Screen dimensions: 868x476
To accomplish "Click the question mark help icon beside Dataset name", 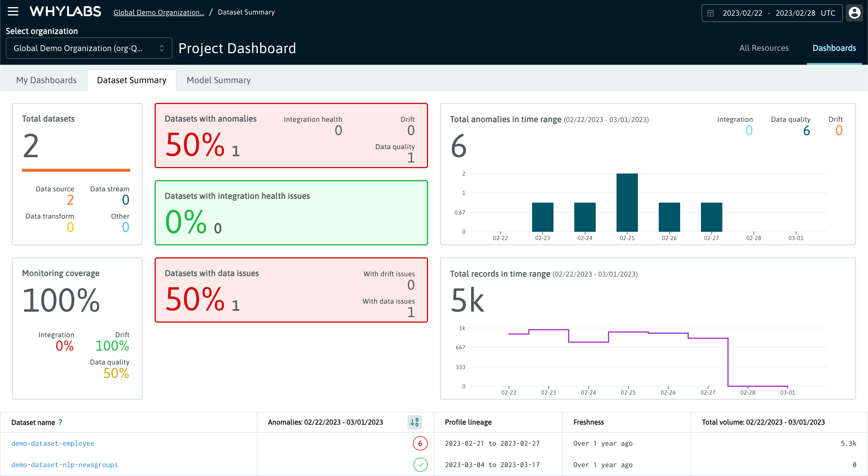I will [x=60, y=423].
